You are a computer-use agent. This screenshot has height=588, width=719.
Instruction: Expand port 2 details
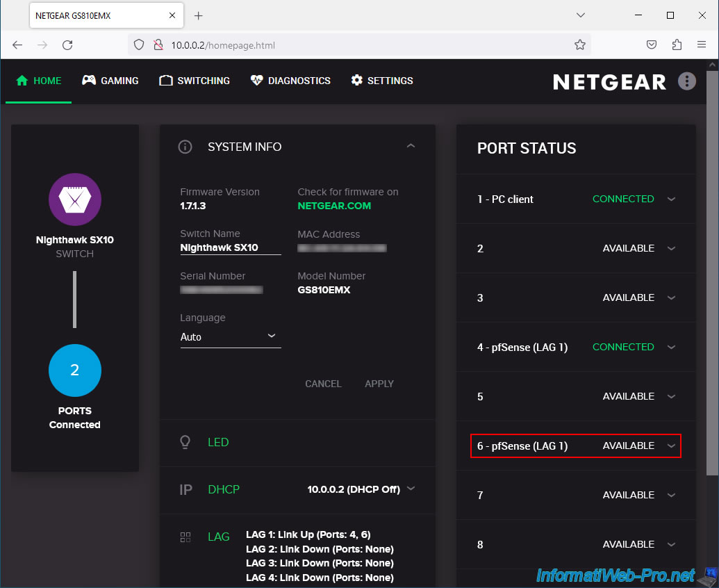click(671, 248)
